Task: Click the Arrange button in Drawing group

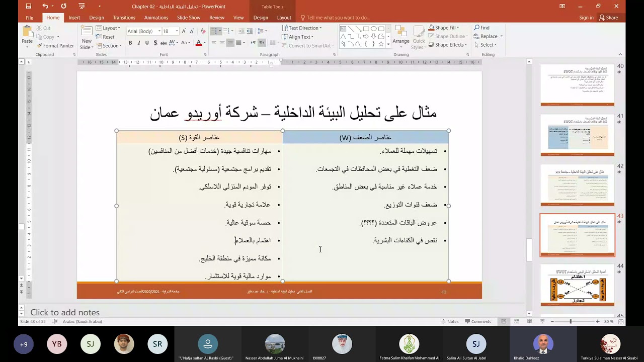Action: pyautogui.click(x=401, y=37)
